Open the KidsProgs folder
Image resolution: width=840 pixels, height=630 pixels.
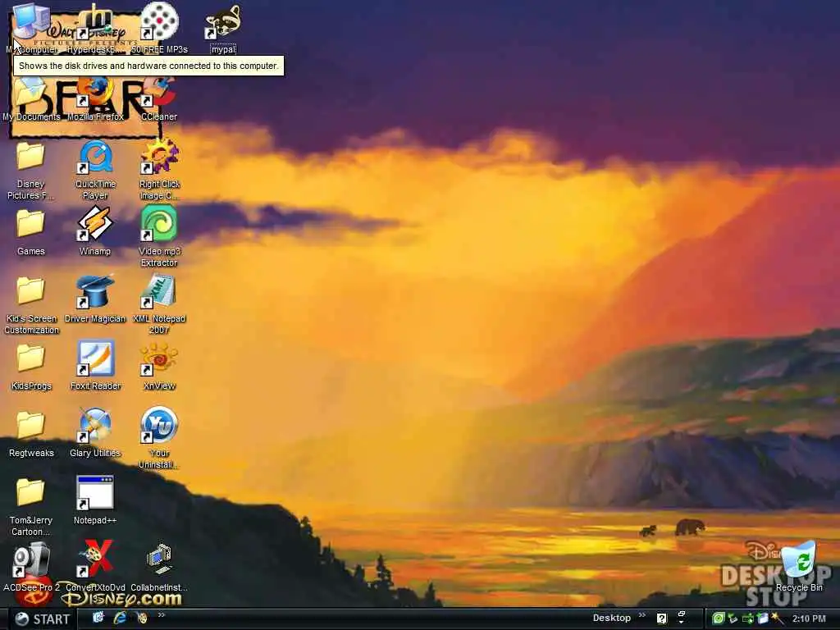31,367
